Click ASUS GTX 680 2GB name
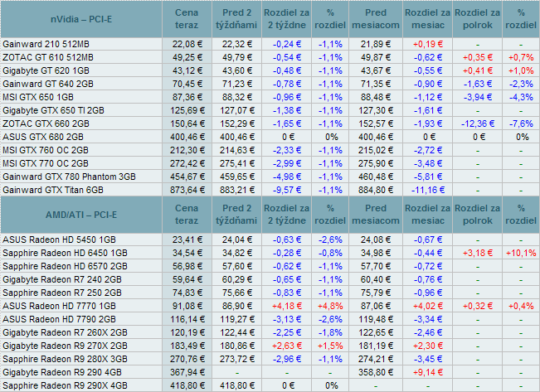This screenshot has height=392, width=540. tap(43, 137)
